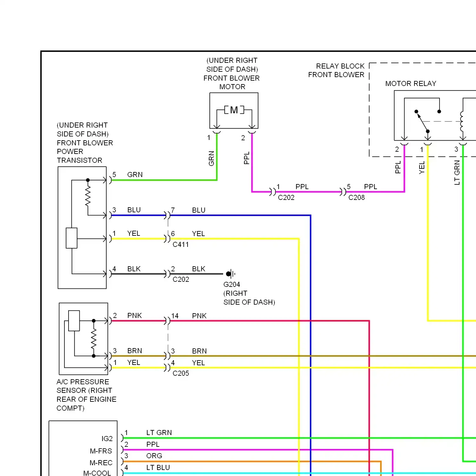Click the PPL label at M-FRS pin 2

[153, 444]
